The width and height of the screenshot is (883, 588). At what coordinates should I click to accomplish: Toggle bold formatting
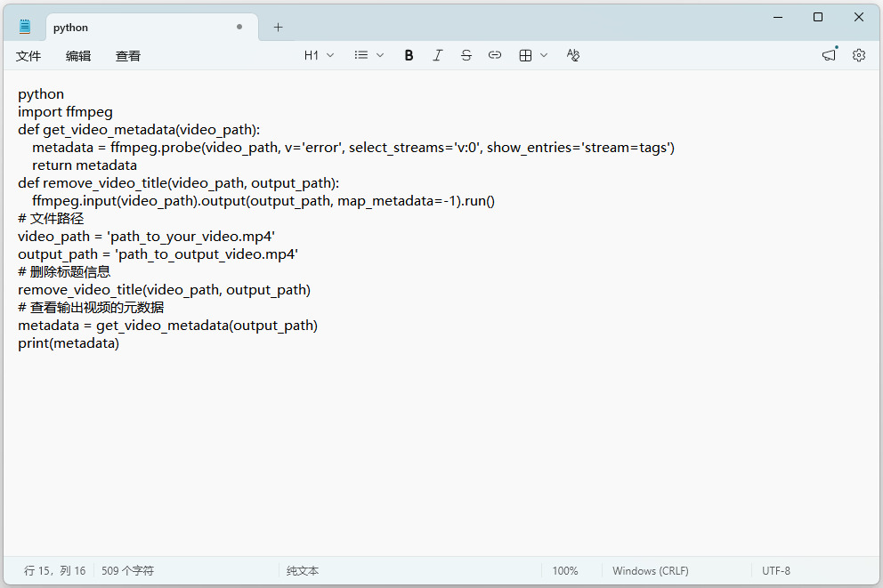(x=409, y=55)
